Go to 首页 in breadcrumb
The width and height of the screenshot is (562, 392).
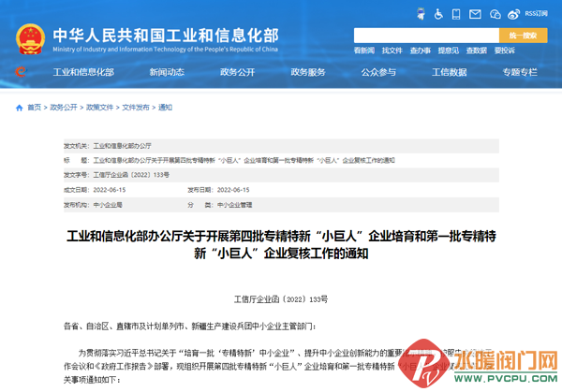pyautogui.click(x=35, y=108)
